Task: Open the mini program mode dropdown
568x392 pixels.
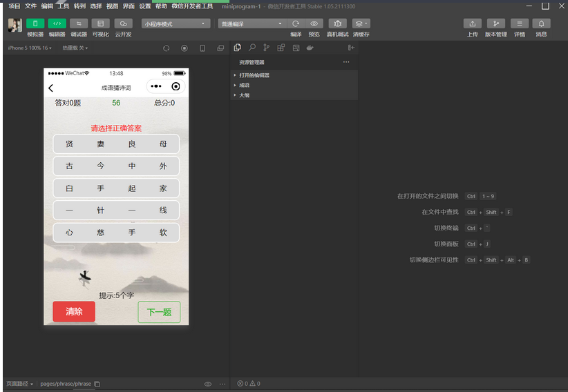Action: [x=176, y=23]
